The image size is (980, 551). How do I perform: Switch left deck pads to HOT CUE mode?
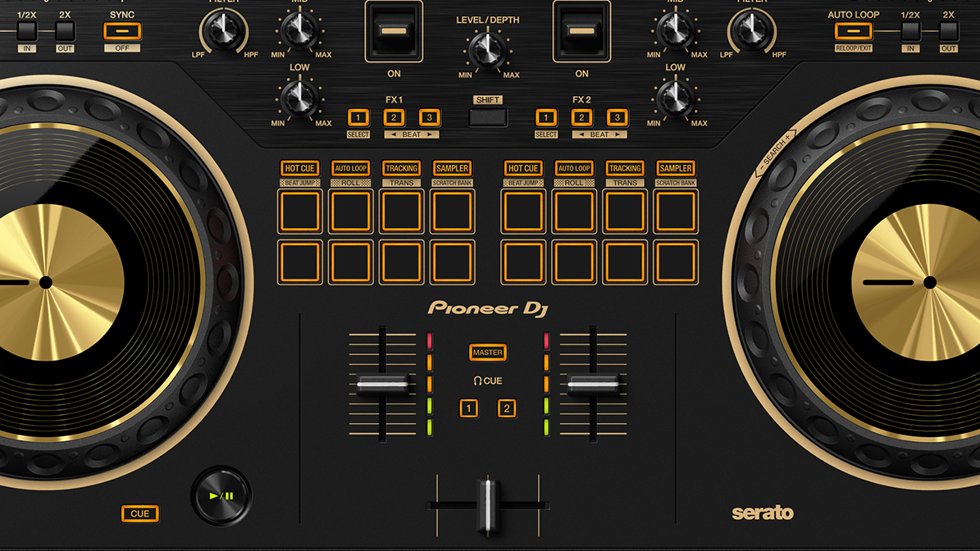(300, 169)
